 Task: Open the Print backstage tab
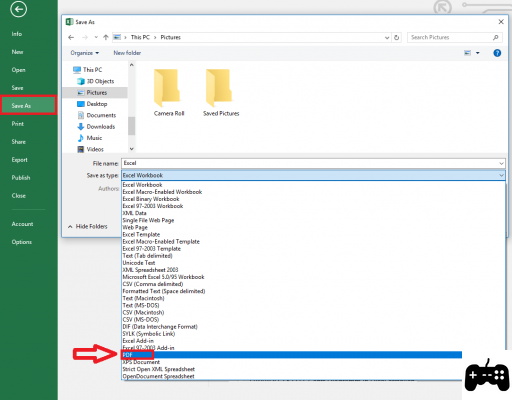[18, 124]
